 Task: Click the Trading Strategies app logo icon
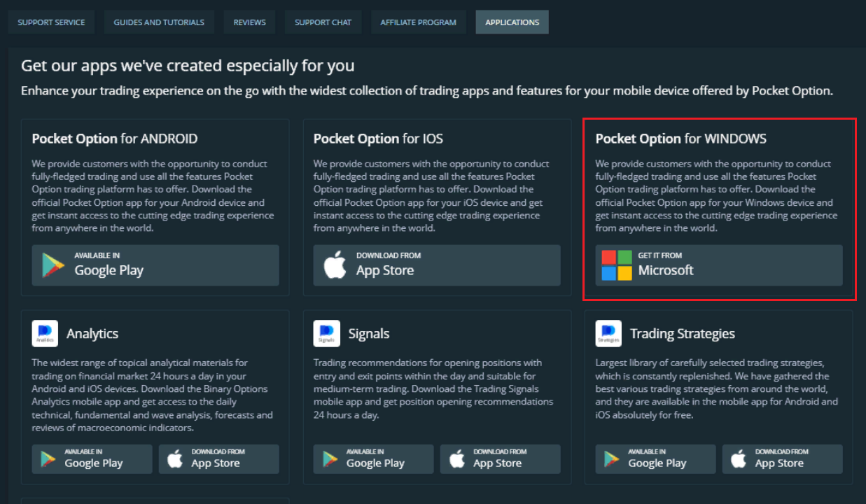click(x=608, y=333)
